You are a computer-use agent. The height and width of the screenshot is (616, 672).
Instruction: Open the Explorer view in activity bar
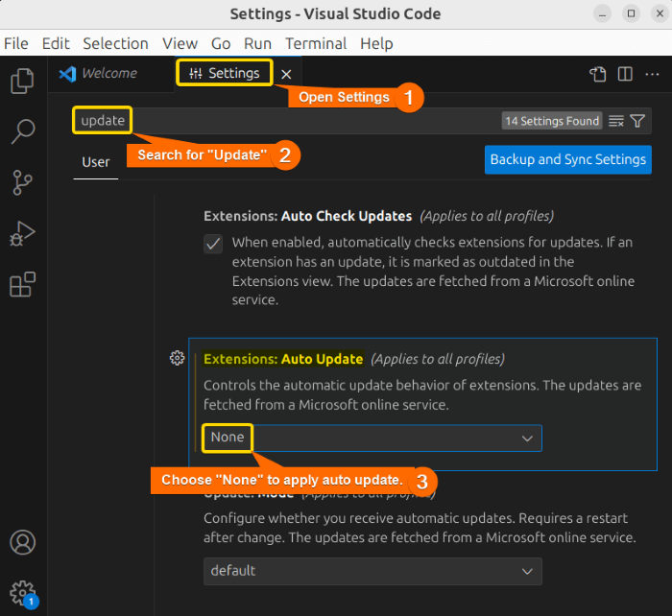[x=22, y=81]
